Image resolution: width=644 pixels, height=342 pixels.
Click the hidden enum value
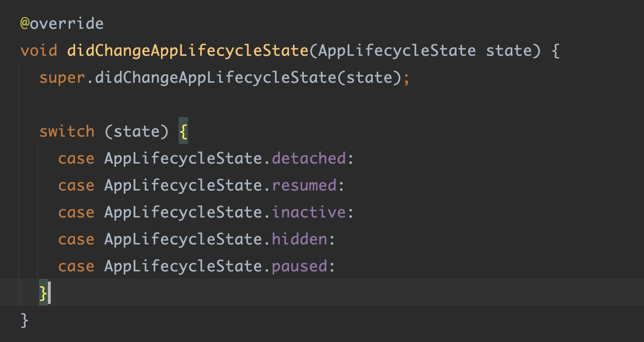[x=300, y=239]
